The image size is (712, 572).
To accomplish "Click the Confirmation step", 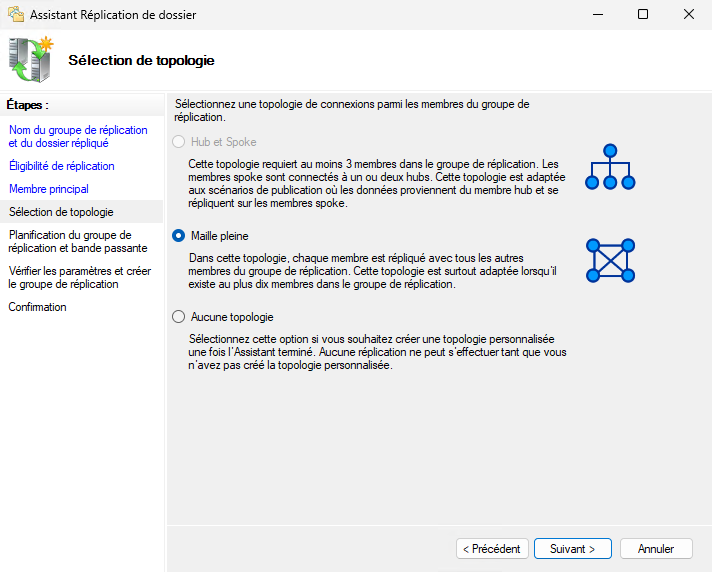I will click(x=38, y=307).
